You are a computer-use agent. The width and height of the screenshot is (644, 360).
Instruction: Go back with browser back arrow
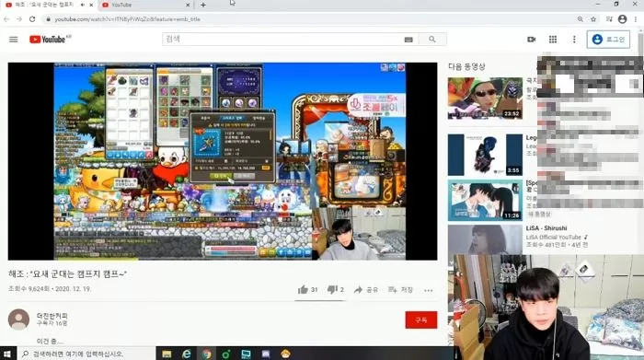(6, 19)
